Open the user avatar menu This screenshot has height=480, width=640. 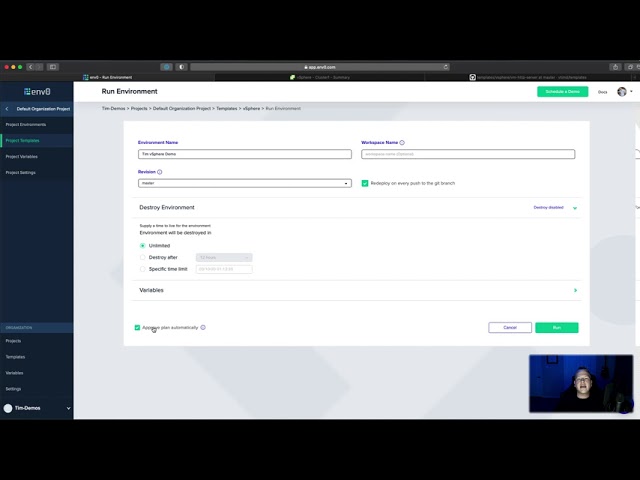[622, 92]
